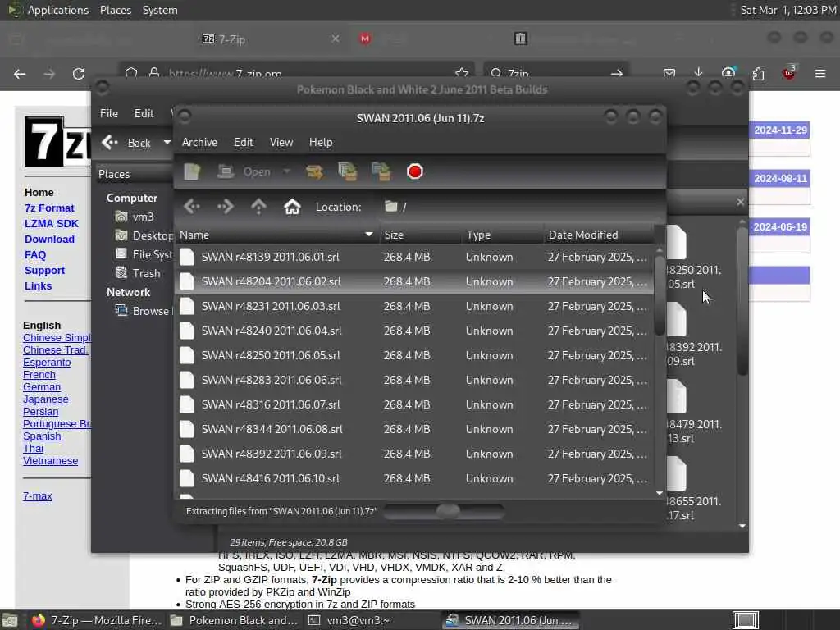This screenshot has width=840, height=630.
Task: Open the Applications system menu
Action: 58,10
